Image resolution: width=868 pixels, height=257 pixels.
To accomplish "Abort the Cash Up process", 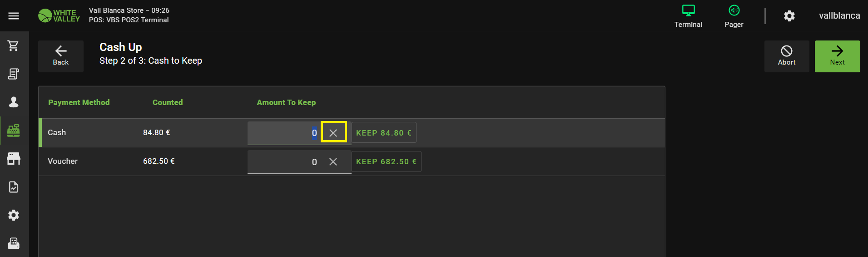I will click(x=787, y=56).
